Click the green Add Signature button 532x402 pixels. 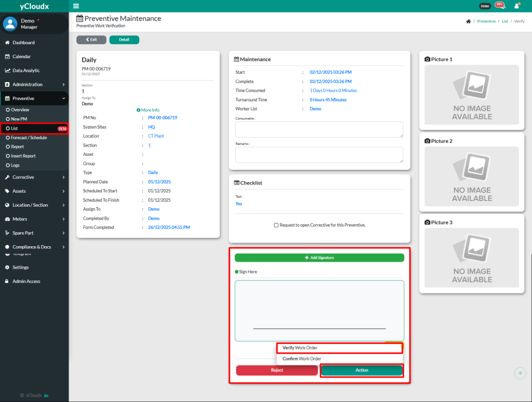(319, 258)
